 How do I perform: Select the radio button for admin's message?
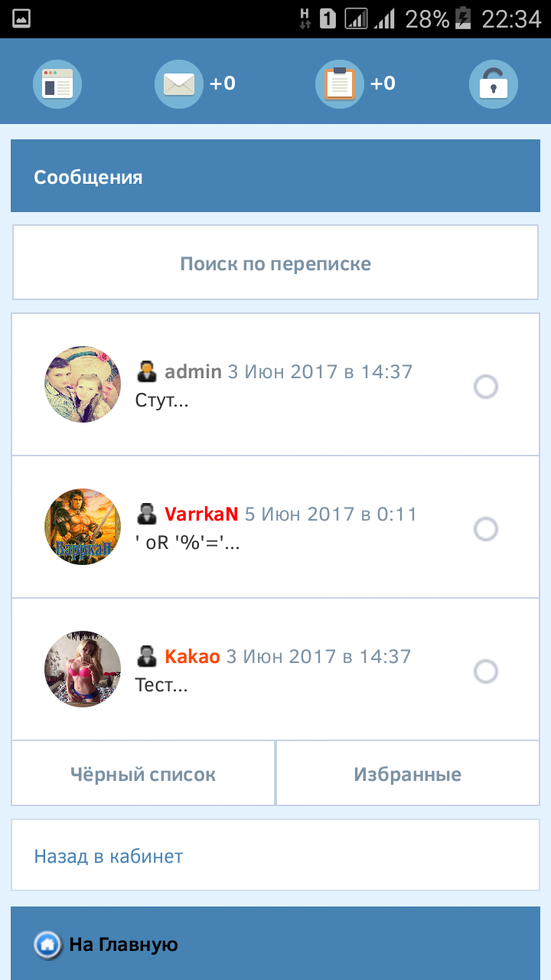coord(486,387)
